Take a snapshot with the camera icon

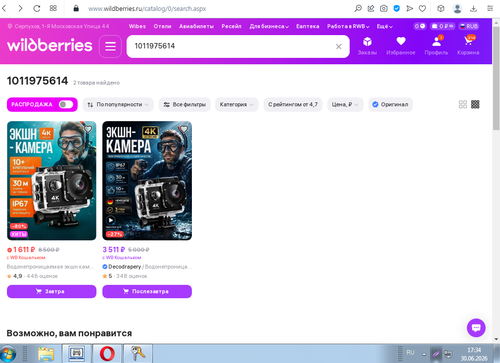point(384,8)
